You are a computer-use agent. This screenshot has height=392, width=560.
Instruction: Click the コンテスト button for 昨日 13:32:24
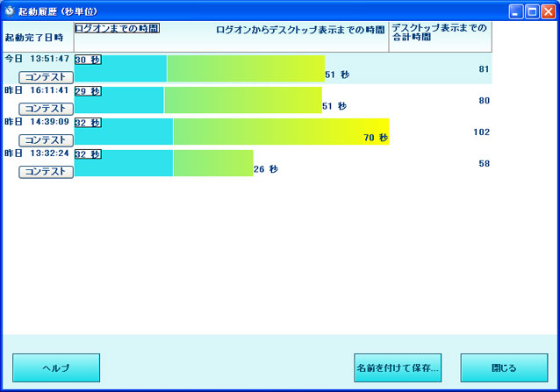[46, 172]
